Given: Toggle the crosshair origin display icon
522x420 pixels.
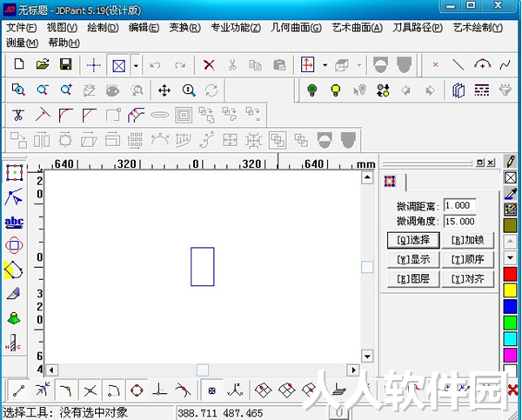Looking at the screenshot, I should 94,65.
